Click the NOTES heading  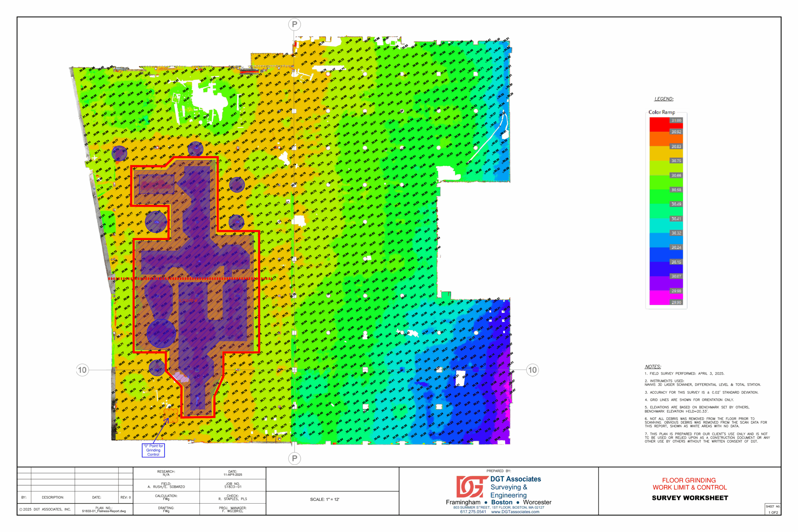[x=653, y=367]
